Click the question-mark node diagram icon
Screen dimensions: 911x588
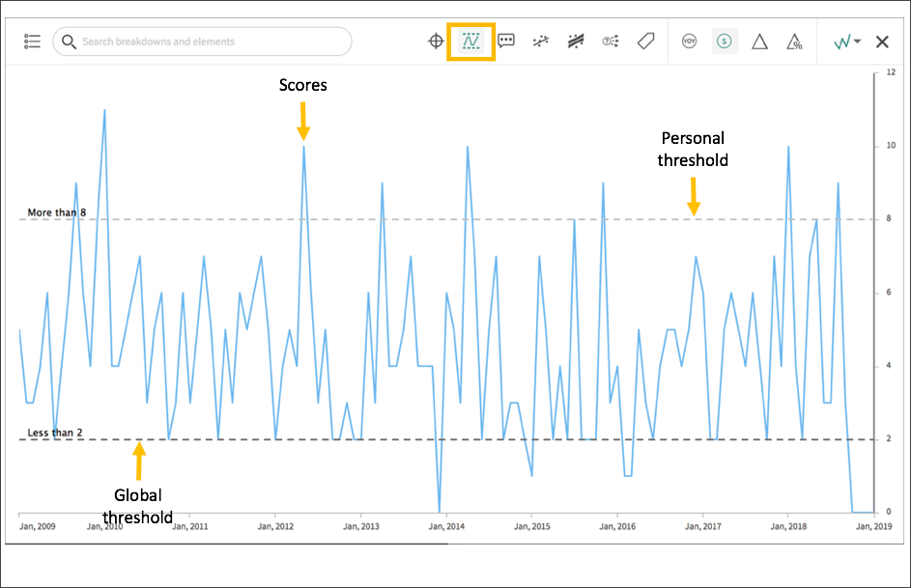coord(610,41)
